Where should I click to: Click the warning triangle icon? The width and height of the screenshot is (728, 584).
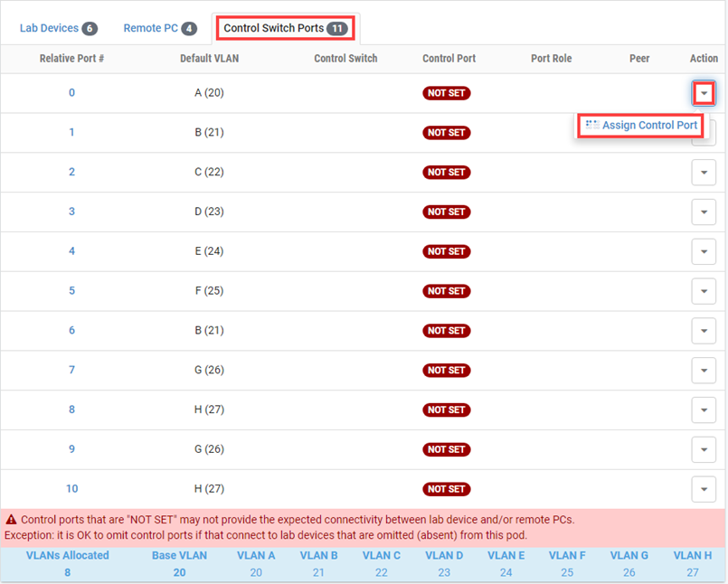tap(12, 520)
